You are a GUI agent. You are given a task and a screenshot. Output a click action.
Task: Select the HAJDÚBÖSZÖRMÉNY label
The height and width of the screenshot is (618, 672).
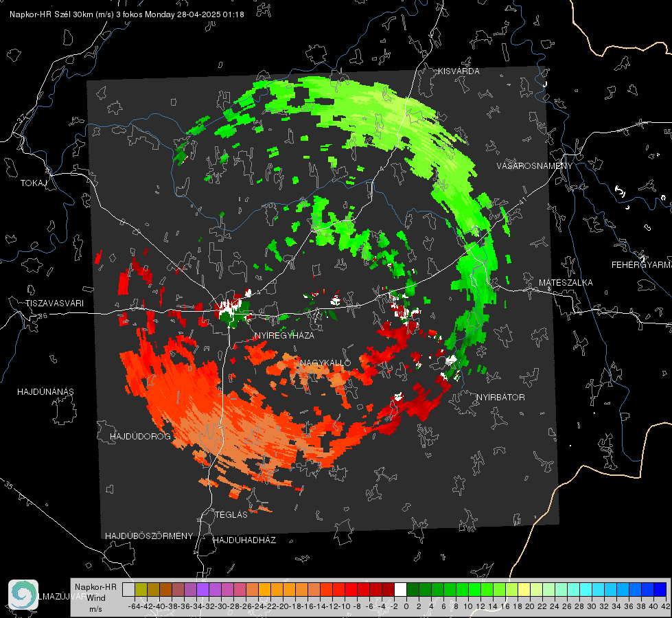[x=149, y=536]
